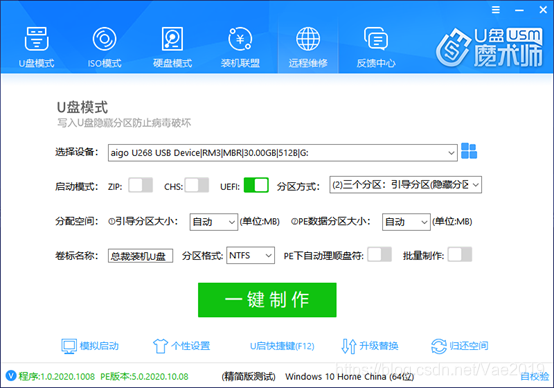This screenshot has width=554, height=388.
Task: Enable the 批量制作 switch
Action: click(x=460, y=254)
